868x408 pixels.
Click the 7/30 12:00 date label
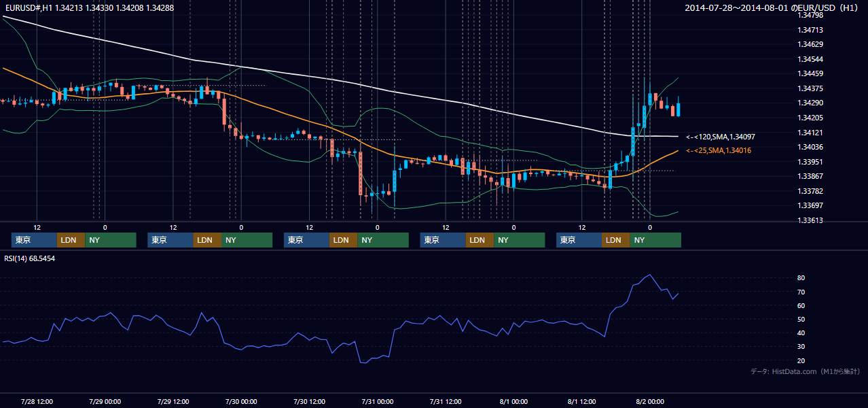309,401
